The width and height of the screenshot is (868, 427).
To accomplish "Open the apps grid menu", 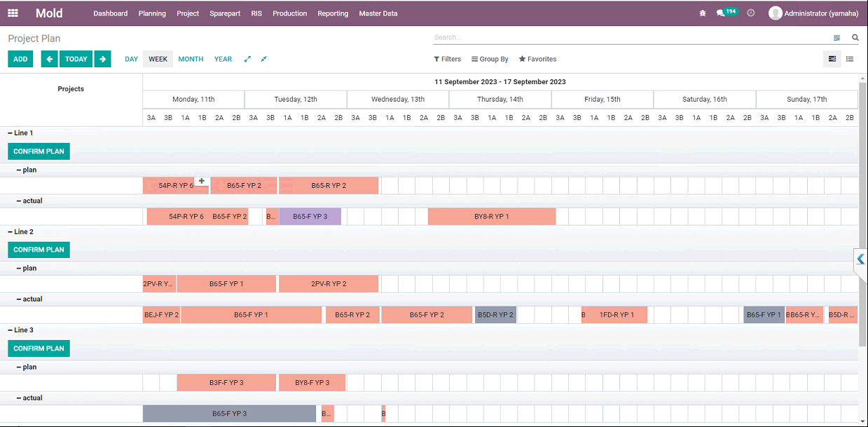I will (13, 13).
